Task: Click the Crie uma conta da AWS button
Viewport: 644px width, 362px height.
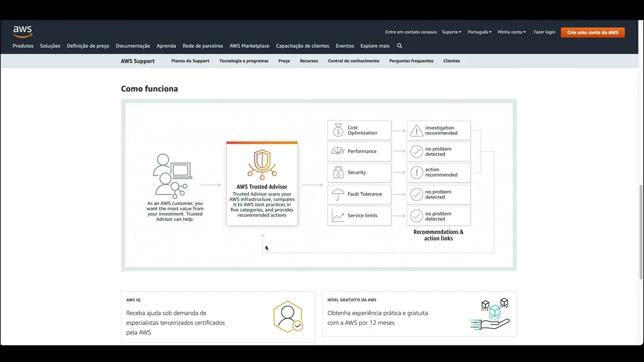Action: 593,32
